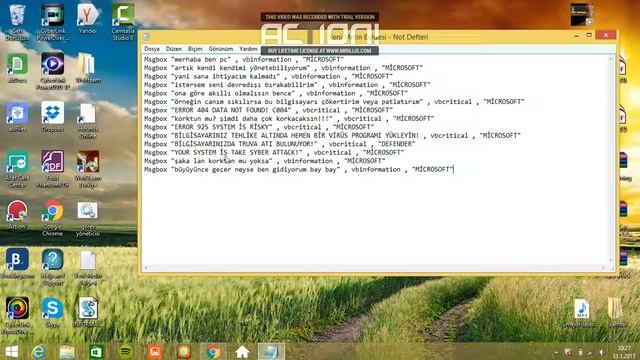Click the Notepad horizontal scrollbar
Screen dimensions: 640x360
[374, 268]
